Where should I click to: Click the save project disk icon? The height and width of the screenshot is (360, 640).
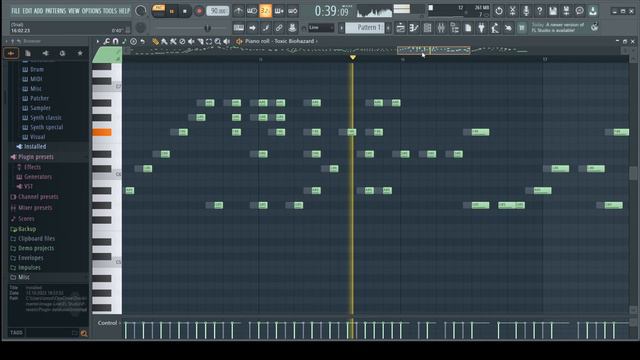pyautogui.click(x=553, y=11)
